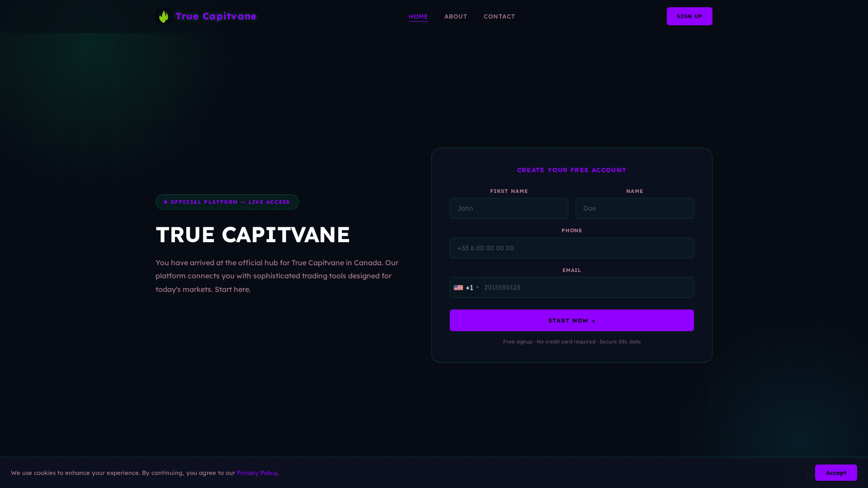Click the US flag icon

(458, 287)
